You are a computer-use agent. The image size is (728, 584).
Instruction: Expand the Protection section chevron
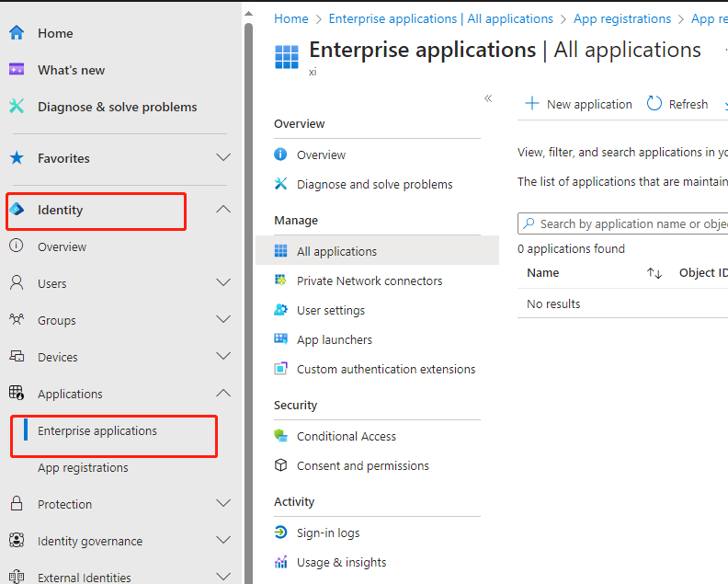pos(223,503)
